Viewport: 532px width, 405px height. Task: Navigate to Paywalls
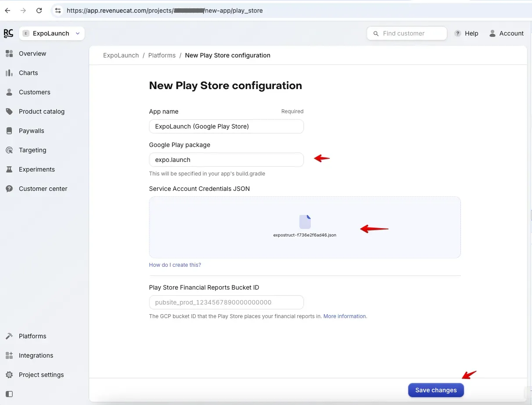pyautogui.click(x=32, y=131)
